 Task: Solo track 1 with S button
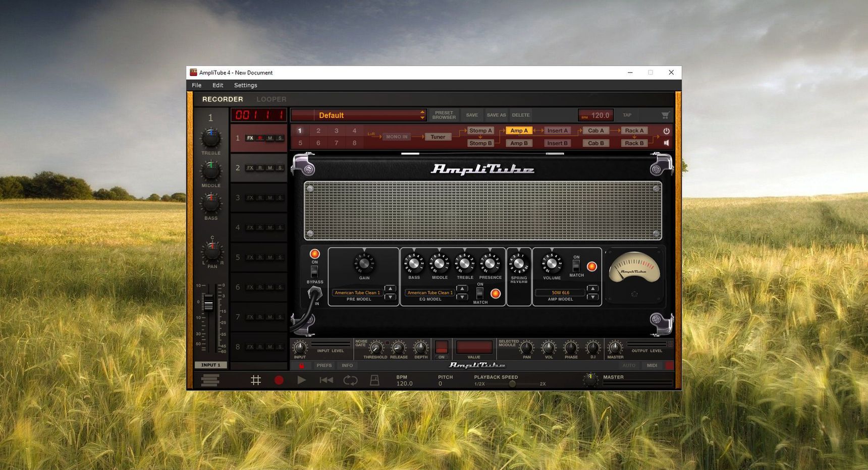pyautogui.click(x=280, y=138)
